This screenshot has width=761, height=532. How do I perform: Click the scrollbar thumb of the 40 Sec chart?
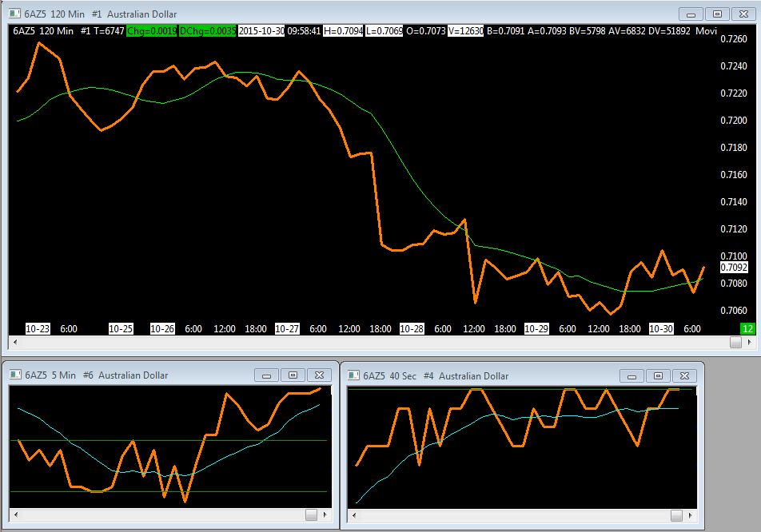676,515
